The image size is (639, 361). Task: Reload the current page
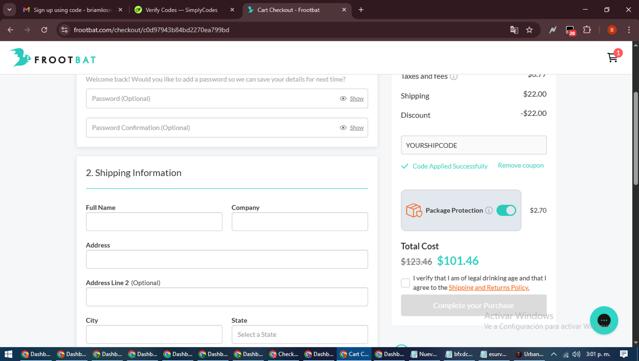[44, 30]
